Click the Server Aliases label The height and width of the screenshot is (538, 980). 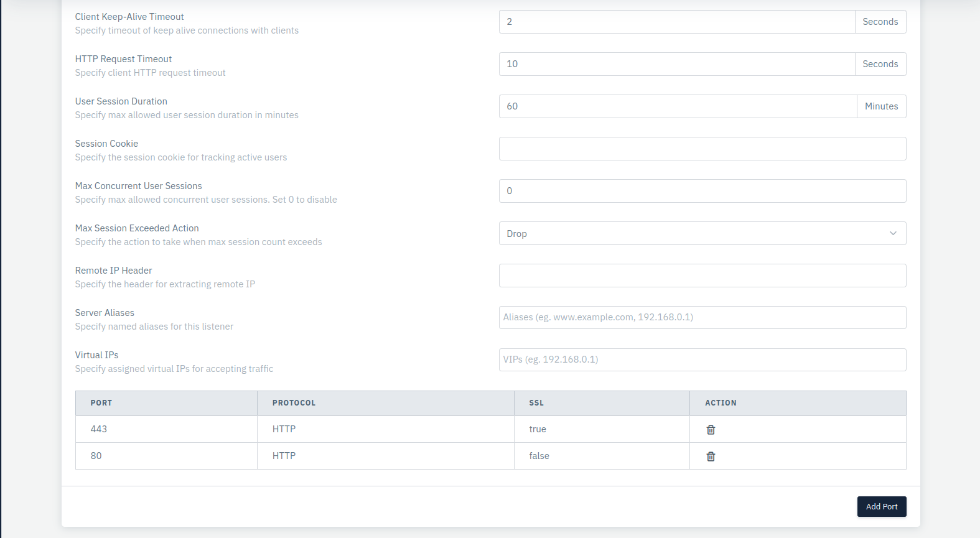coord(105,313)
